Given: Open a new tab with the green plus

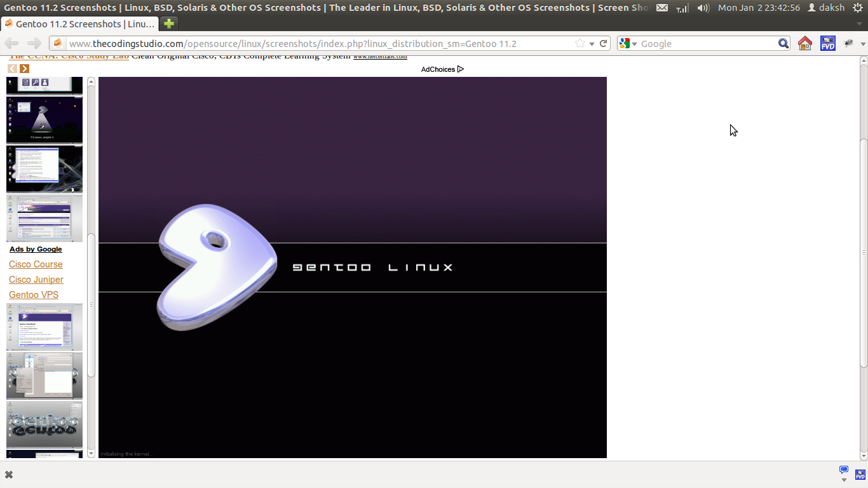Looking at the screenshot, I should pyautogui.click(x=168, y=24).
